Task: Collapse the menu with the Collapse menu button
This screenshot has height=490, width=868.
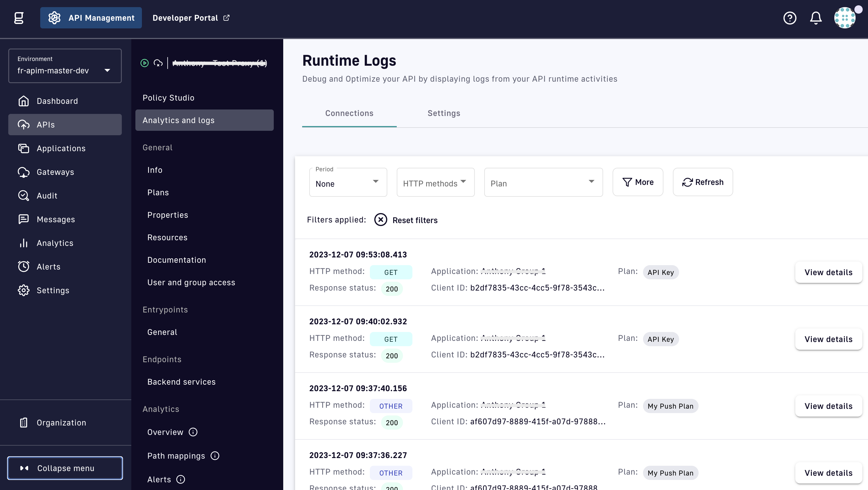Action: [65, 468]
